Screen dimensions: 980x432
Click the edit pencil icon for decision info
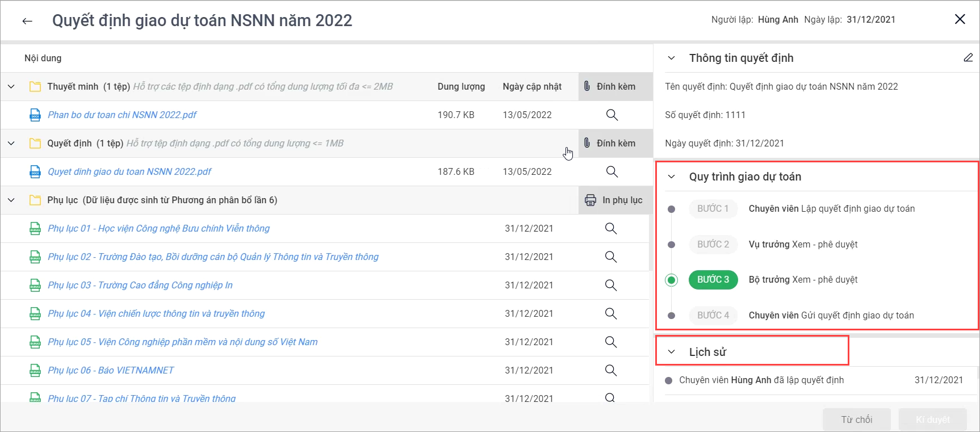pos(968,58)
